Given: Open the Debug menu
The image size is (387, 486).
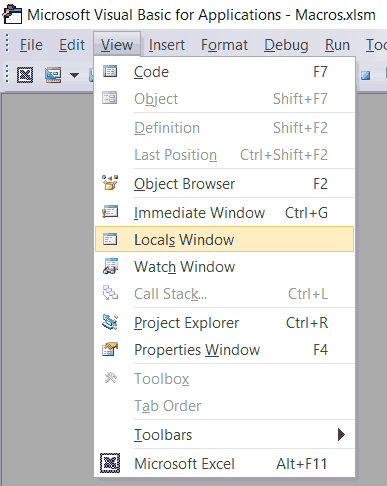Looking at the screenshot, I should point(286,45).
